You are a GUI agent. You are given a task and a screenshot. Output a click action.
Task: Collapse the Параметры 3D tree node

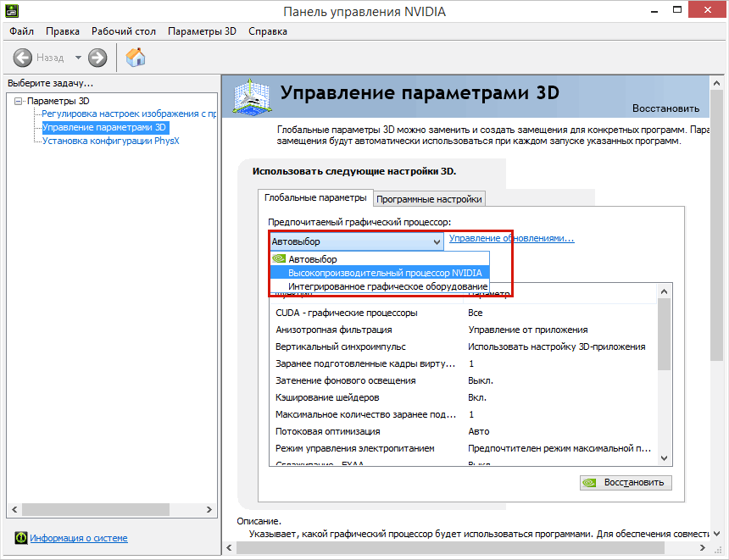tap(19, 101)
